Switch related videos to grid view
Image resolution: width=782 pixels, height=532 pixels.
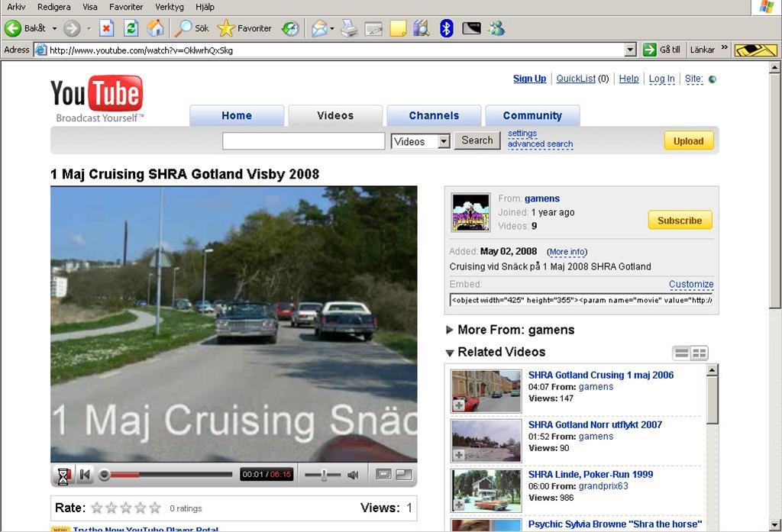pyautogui.click(x=700, y=353)
